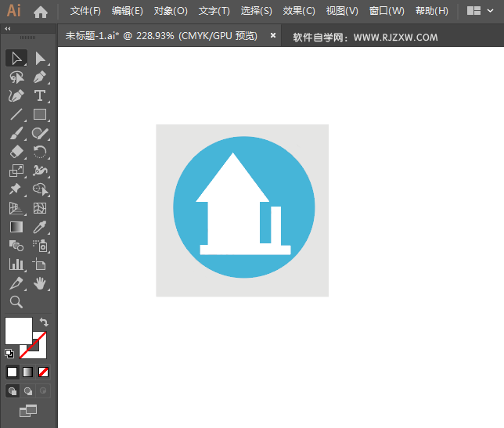The width and height of the screenshot is (504, 428).
Task: Open the 文字(T) menu
Action: tap(214, 11)
